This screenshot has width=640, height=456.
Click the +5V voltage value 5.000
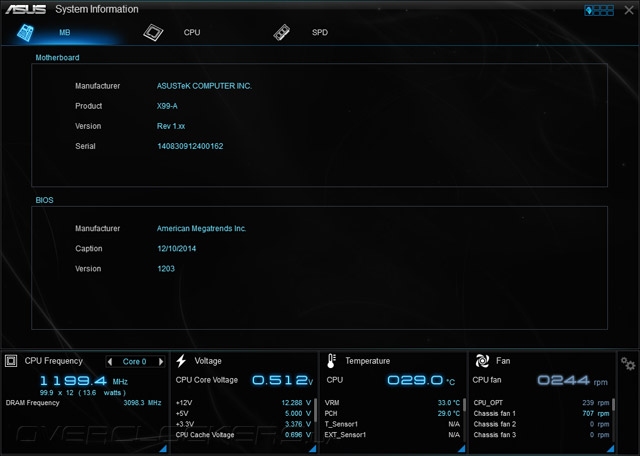coord(298,414)
